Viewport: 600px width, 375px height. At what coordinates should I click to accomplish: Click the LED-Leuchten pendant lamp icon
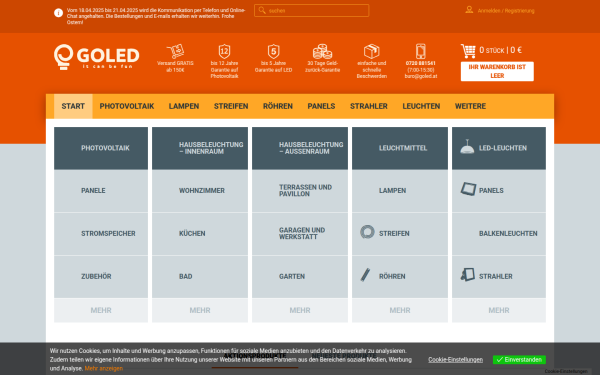coord(467,147)
